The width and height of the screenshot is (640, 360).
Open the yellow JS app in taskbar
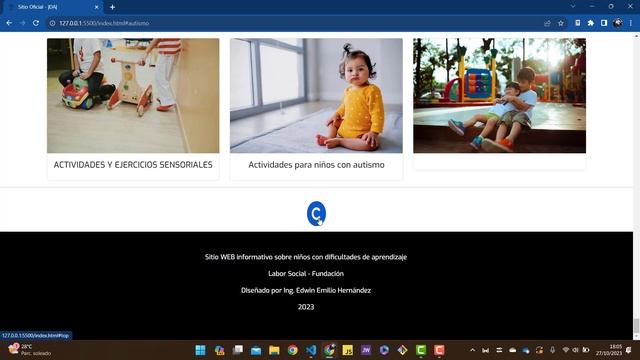[x=347, y=350]
